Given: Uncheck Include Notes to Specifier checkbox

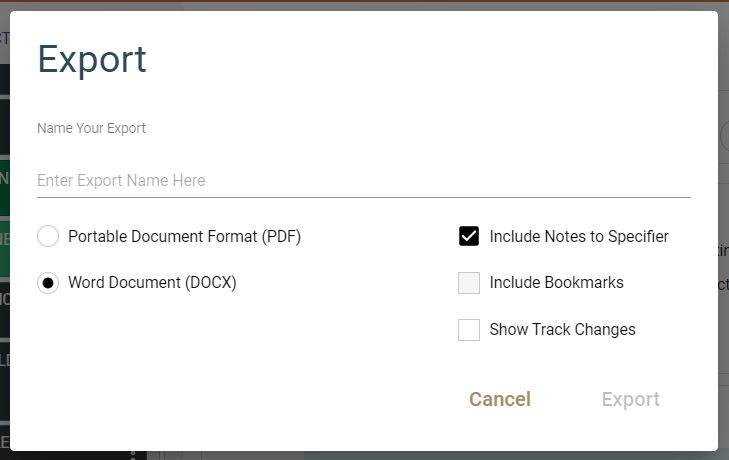Looking at the screenshot, I should click(x=469, y=237).
